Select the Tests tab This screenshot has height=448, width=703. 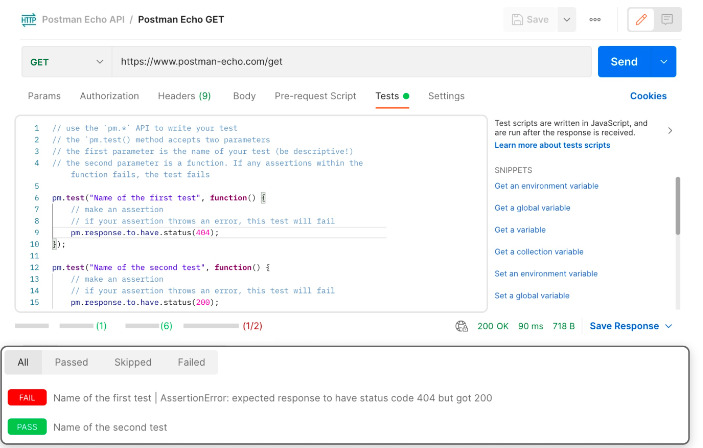[x=392, y=96]
